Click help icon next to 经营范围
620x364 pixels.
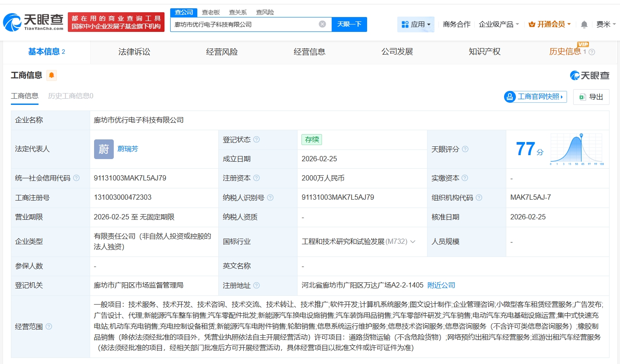point(49,327)
